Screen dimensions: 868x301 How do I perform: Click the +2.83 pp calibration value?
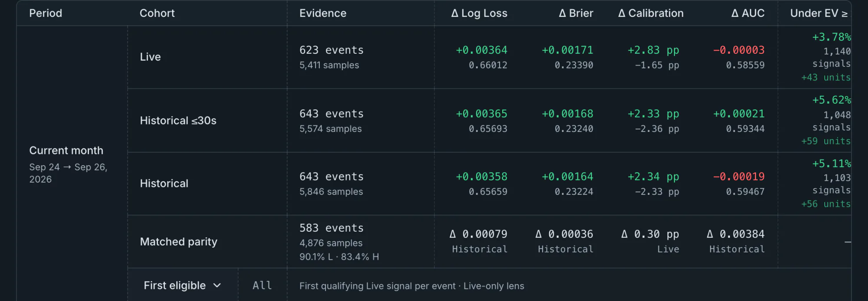point(653,50)
